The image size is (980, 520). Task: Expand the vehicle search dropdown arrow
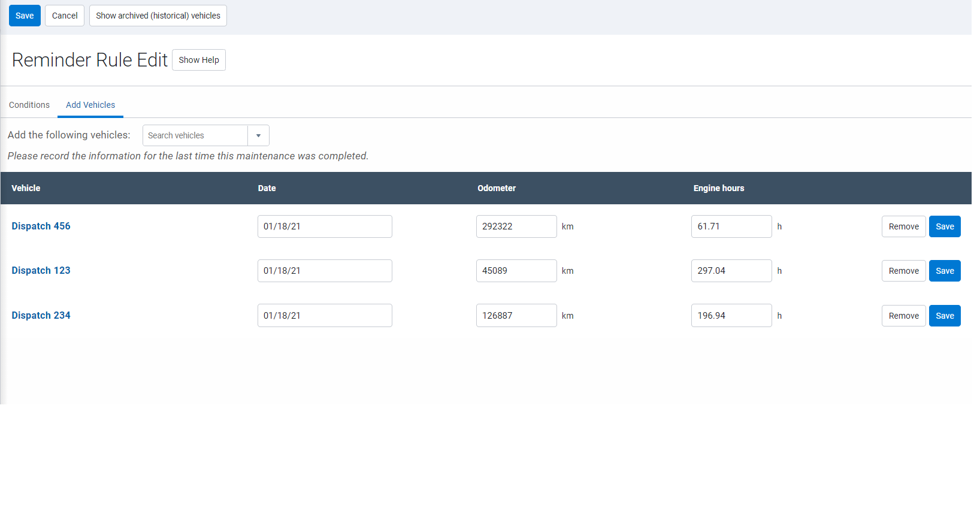258,135
